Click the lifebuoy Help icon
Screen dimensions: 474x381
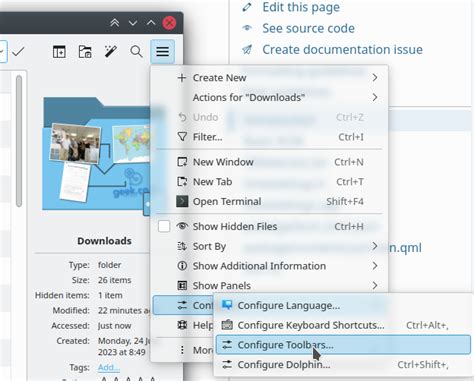[x=182, y=324]
